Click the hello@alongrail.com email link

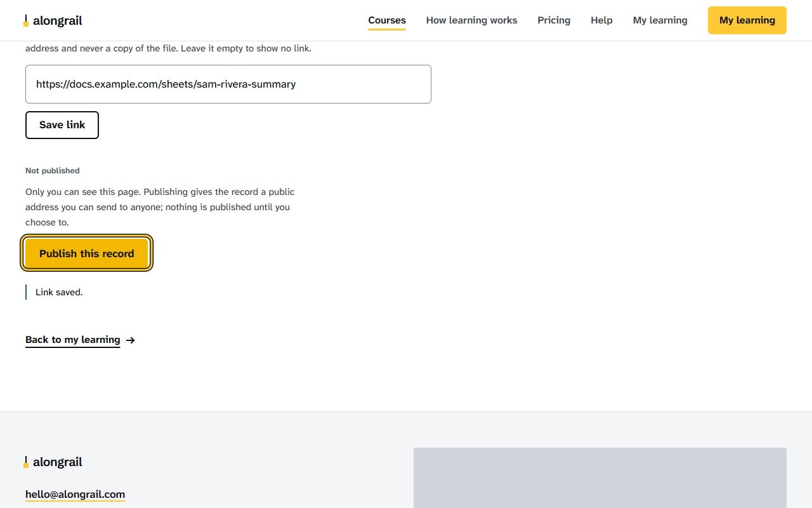pos(75,494)
